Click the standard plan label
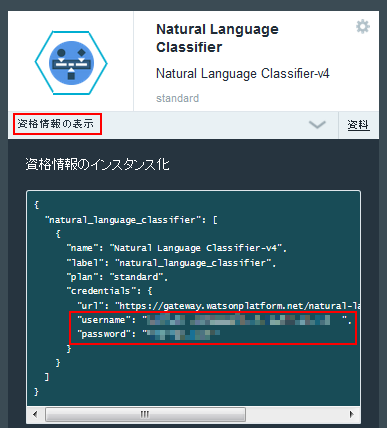 (177, 98)
